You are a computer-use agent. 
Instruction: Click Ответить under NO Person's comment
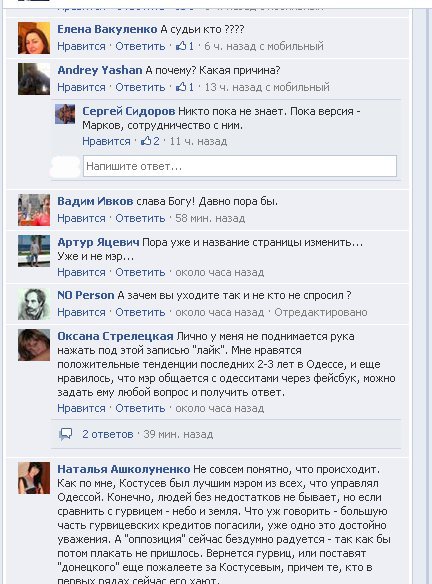140,312
